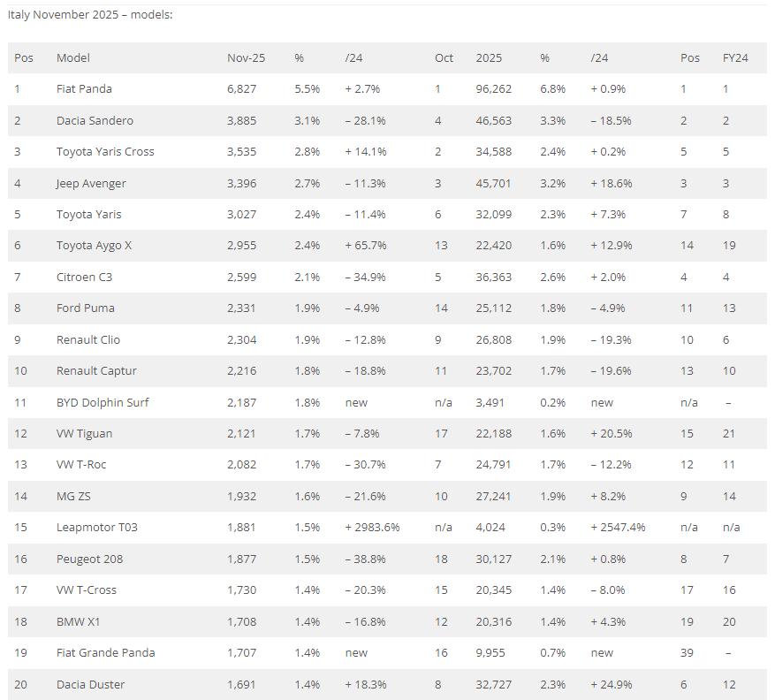The height and width of the screenshot is (700, 775).
Task: Click Toyota Yaris Cross model cell
Action: tap(105, 151)
